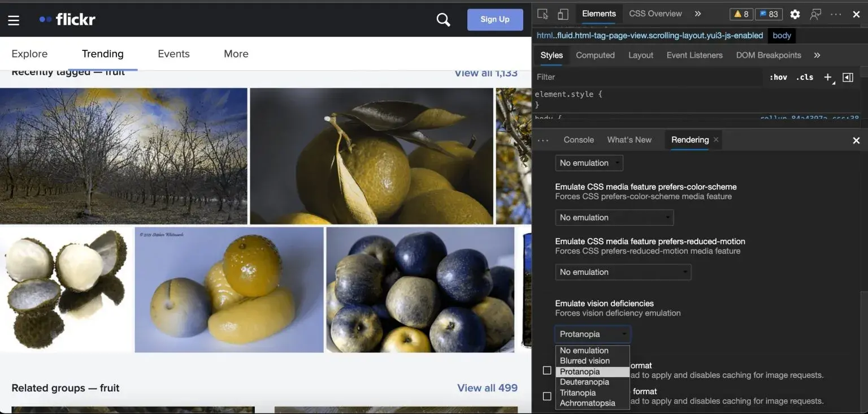Open the bare orchard trees photo

click(124, 156)
